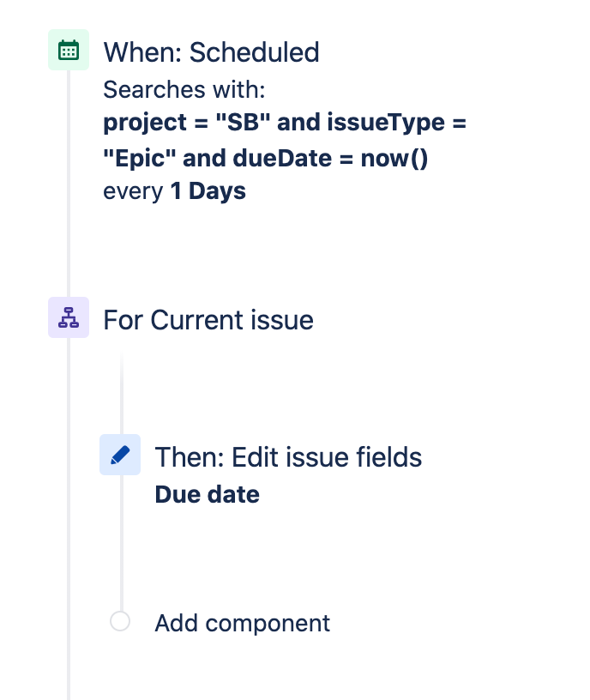The height and width of the screenshot is (700, 590).
Task: Click the "every 1 Days" schedule text
Action: click(x=174, y=190)
